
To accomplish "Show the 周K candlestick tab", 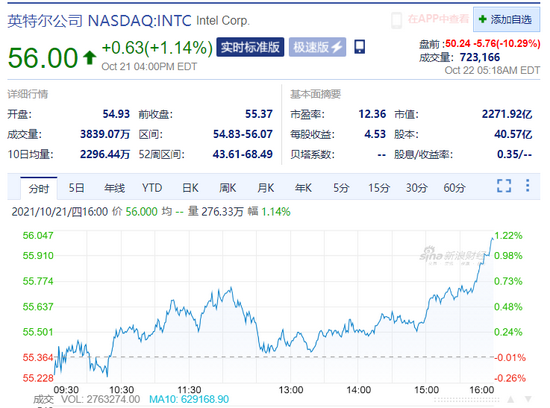I will (228, 188).
